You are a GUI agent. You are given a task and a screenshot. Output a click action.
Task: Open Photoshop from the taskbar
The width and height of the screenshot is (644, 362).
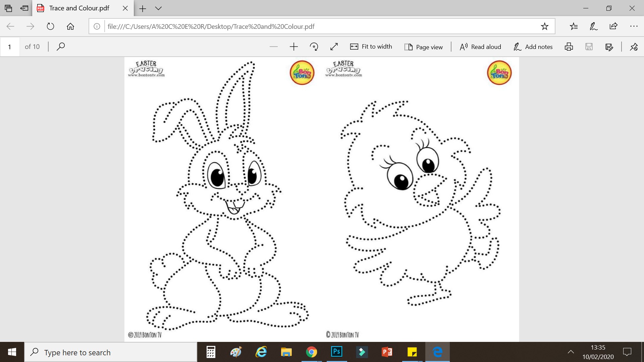336,352
